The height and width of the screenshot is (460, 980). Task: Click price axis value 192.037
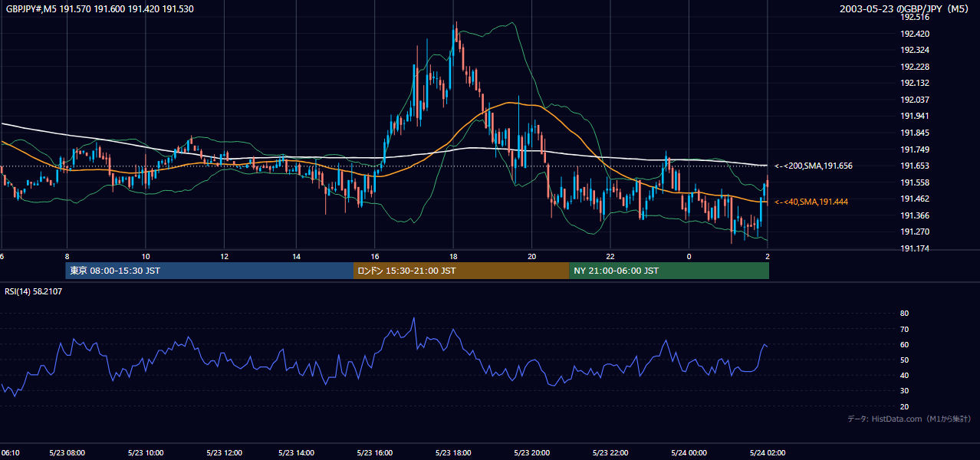914,100
